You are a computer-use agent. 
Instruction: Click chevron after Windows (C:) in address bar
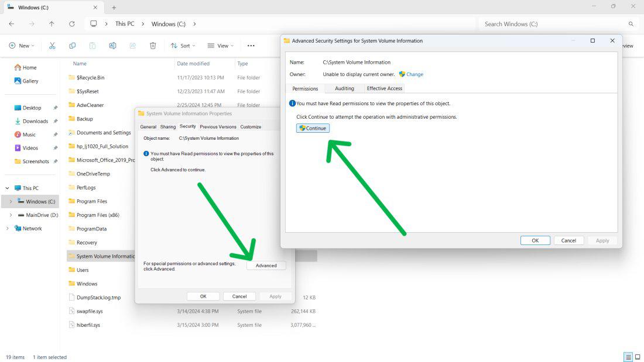[194, 24]
